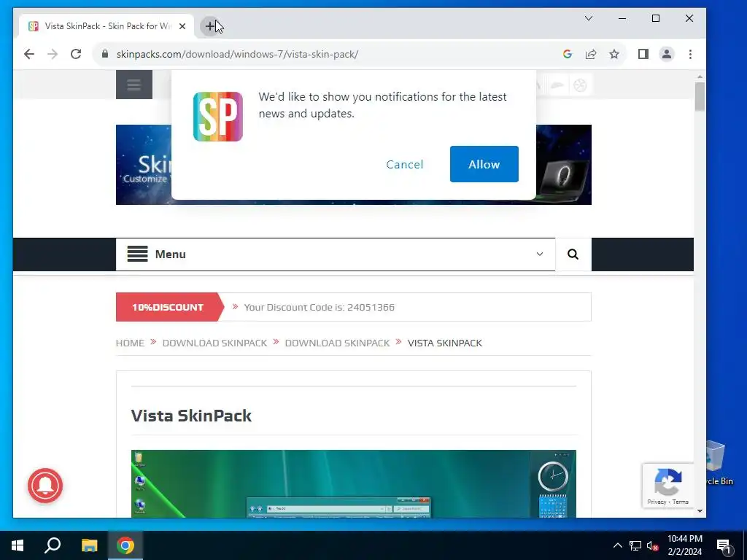Viewport: 747px width, 560px height.
Task: Open Windows taskbar search
Action: [x=53, y=545]
